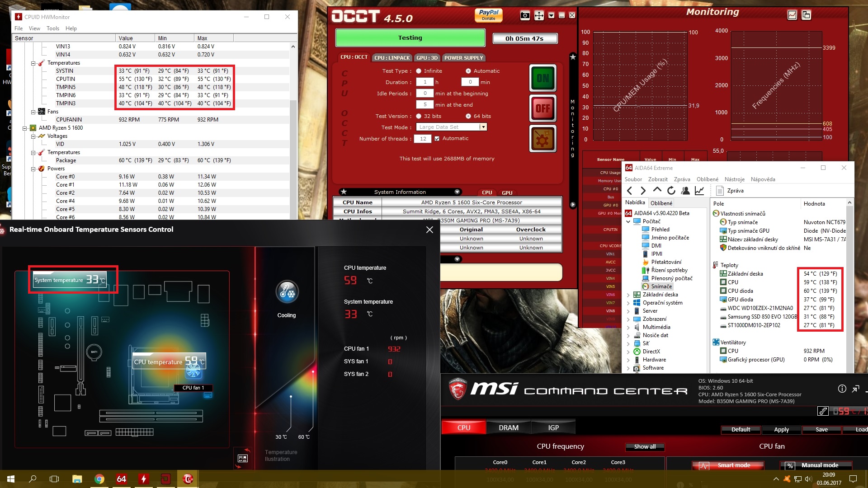The height and width of the screenshot is (488, 868).
Task: Click MSI Command Center info icon
Action: click(842, 389)
